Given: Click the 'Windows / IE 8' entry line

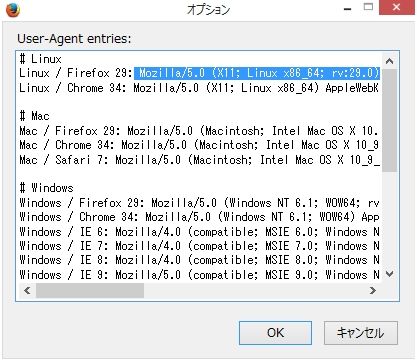Looking at the screenshot, I should [199, 260].
